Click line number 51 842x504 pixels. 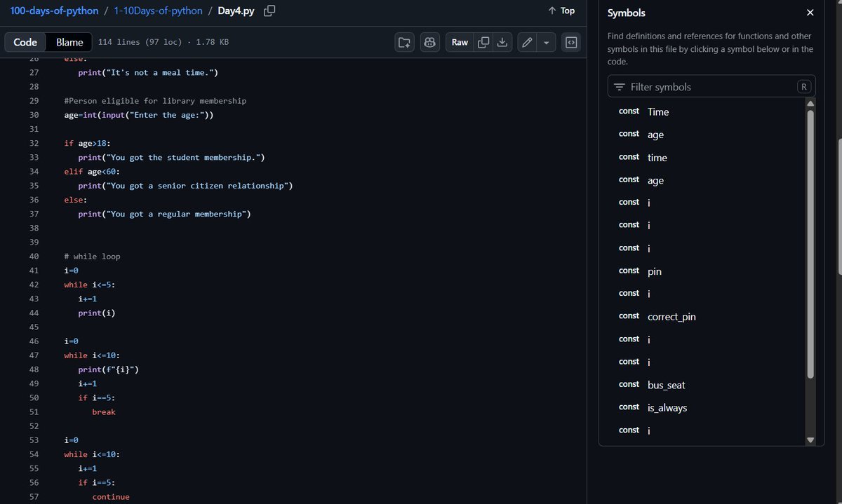click(34, 412)
